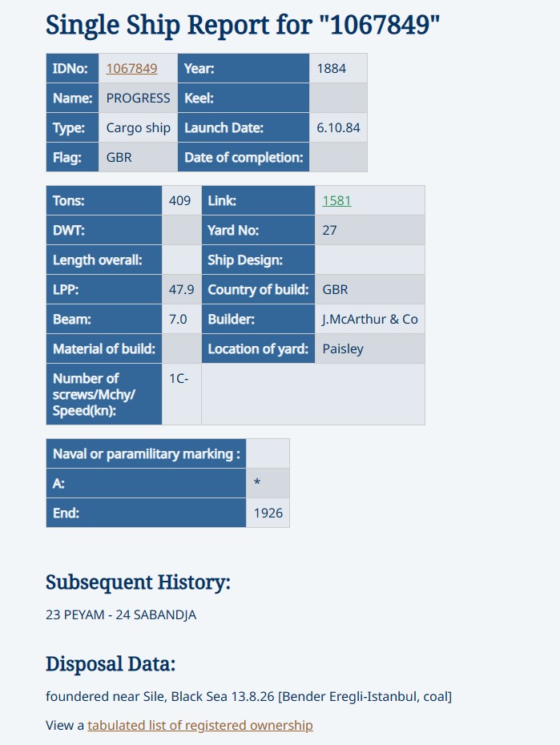Select the ship name PROGRESS cell
This screenshot has height=745, width=560.
(x=138, y=98)
